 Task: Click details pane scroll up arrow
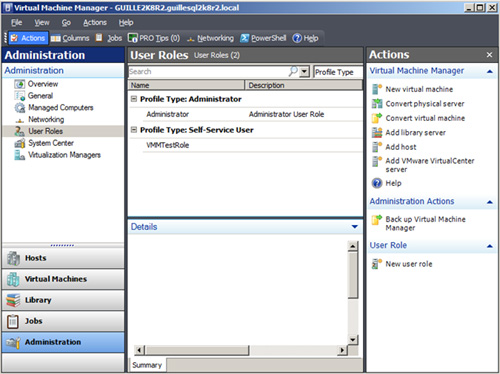coord(353,246)
